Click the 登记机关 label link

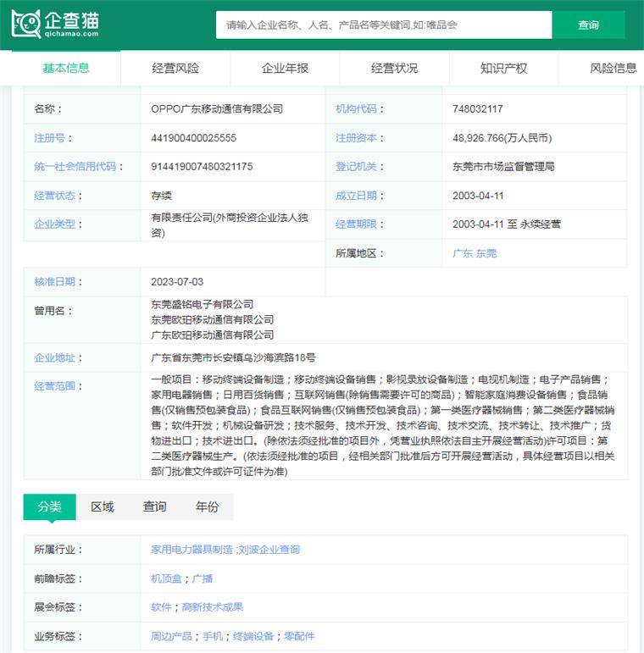pyautogui.click(x=356, y=167)
